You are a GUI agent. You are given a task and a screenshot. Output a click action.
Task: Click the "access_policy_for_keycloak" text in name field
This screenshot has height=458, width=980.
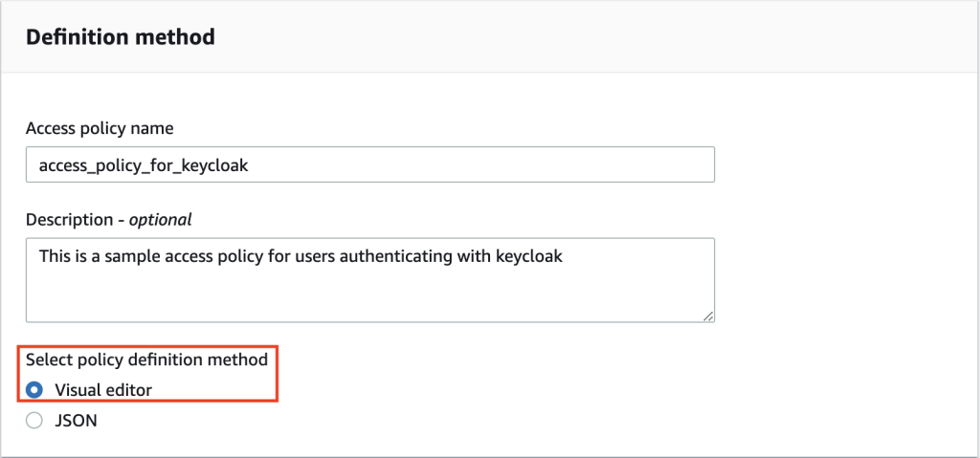click(x=144, y=165)
